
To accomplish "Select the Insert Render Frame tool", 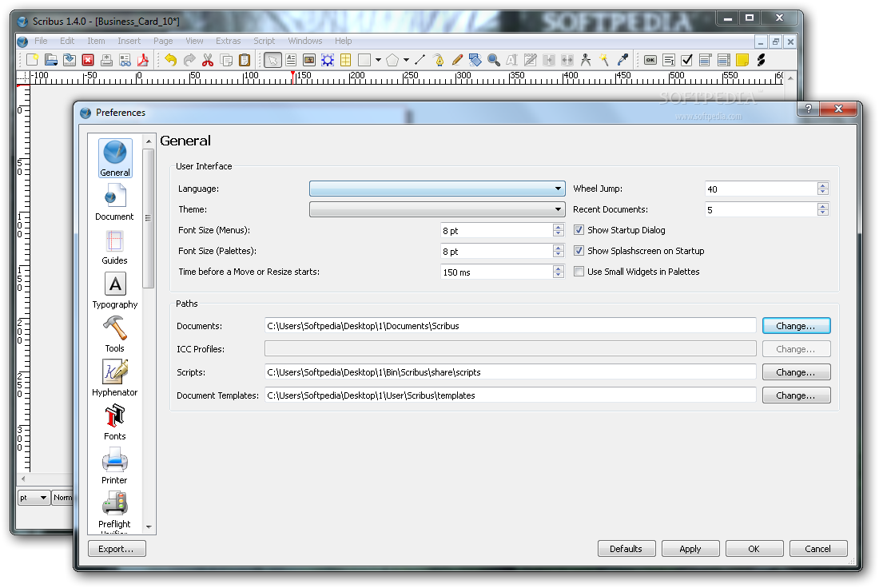I will [x=328, y=60].
